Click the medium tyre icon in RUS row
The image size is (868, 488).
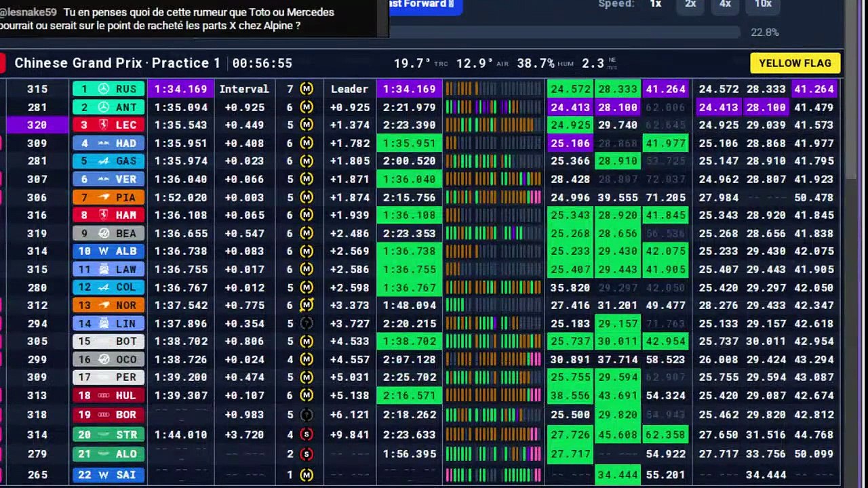click(307, 89)
